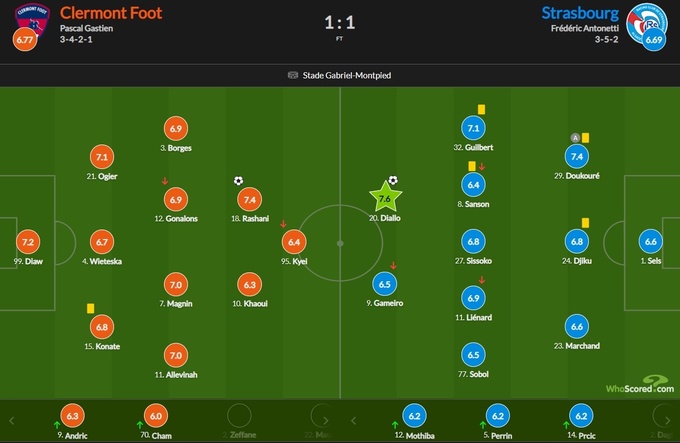
Task: Open the Strasbourg team name link
Action: click(x=576, y=13)
